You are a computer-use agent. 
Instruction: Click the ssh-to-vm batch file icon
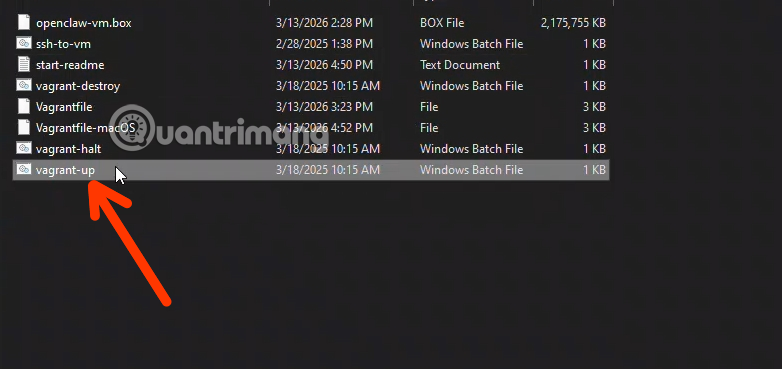[x=23, y=43]
